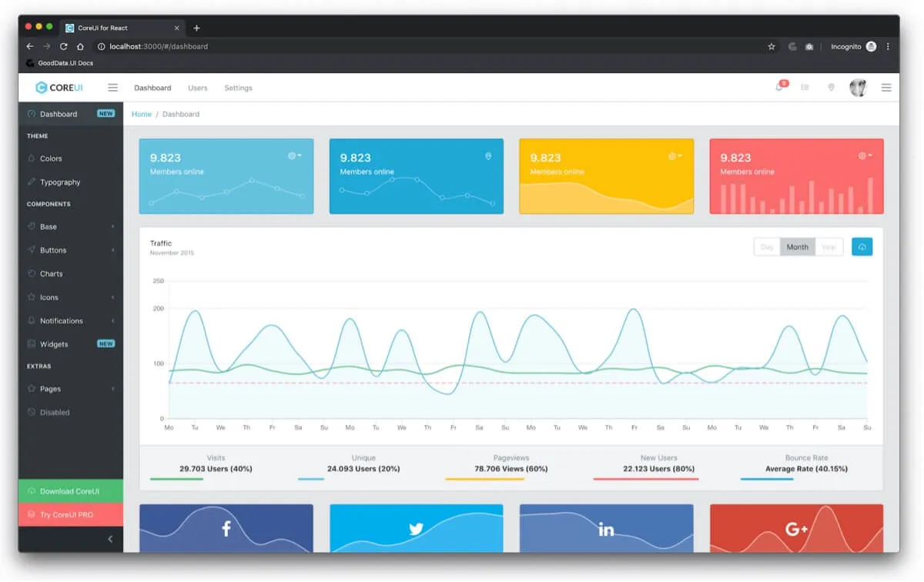Click the LinkedIn social widget icon

[x=606, y=529]
